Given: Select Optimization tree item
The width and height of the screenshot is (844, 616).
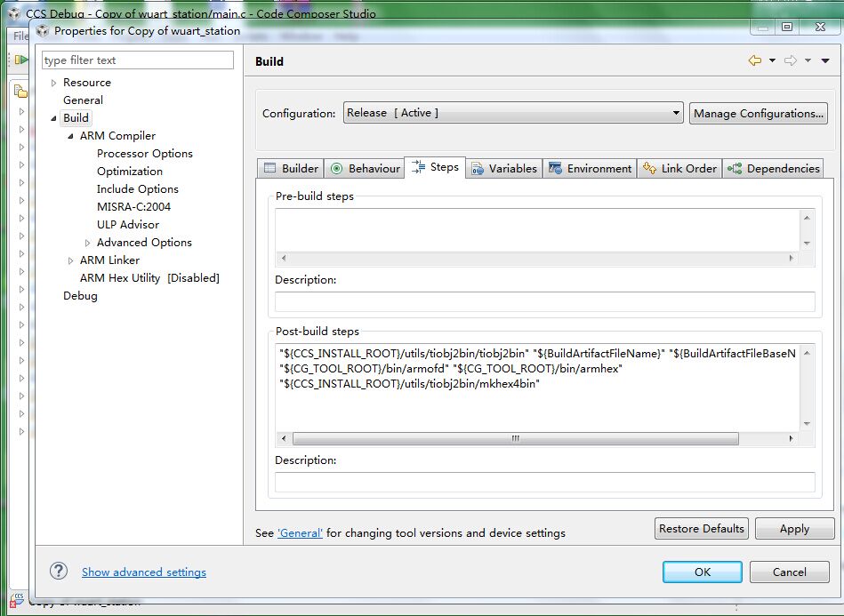Looking at the screenshot, I should [x=130, y=171].
